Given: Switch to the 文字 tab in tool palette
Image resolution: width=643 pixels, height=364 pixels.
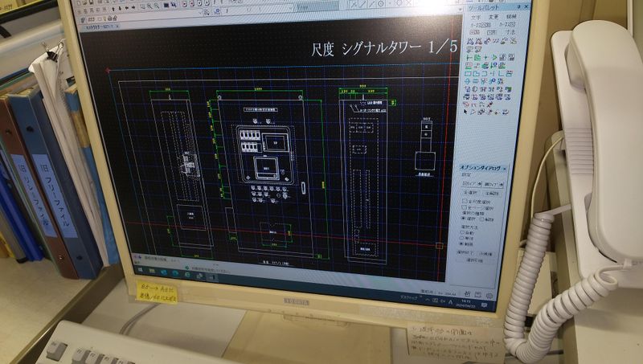Looking at the screenshot, I should pos(475,18).
